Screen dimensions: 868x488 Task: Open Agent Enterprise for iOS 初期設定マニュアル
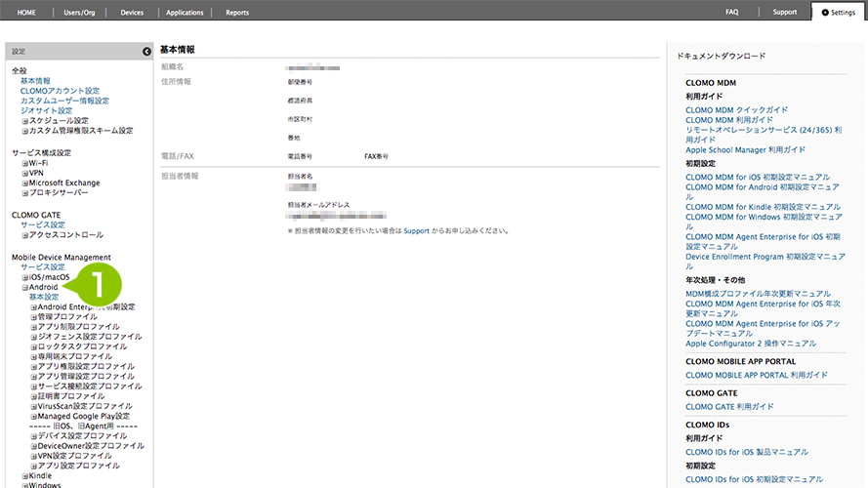763,242
